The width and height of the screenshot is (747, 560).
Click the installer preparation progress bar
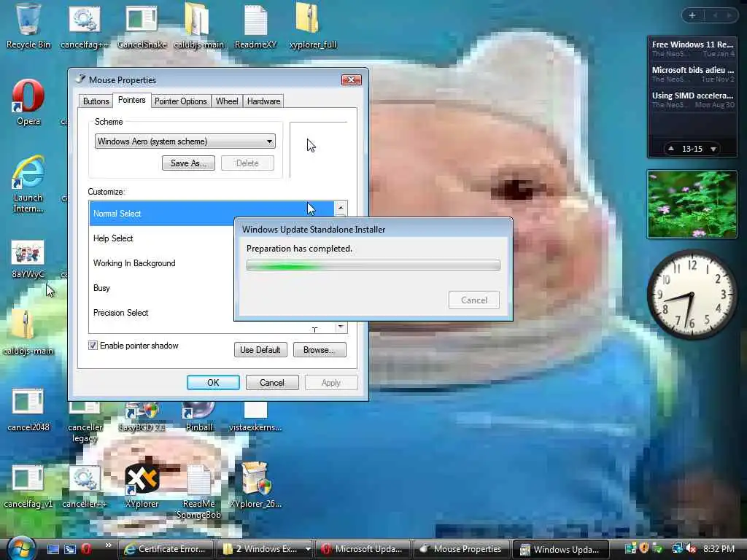coord(373,265)
